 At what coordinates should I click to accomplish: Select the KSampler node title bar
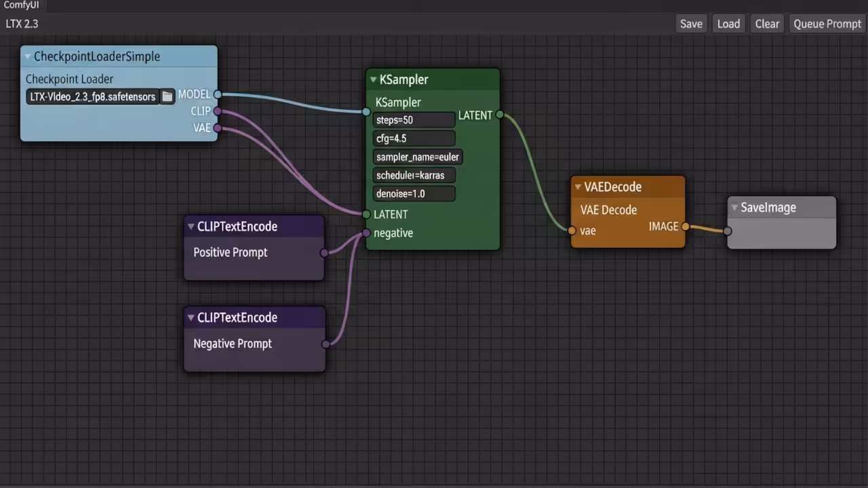tap(433, 79)
